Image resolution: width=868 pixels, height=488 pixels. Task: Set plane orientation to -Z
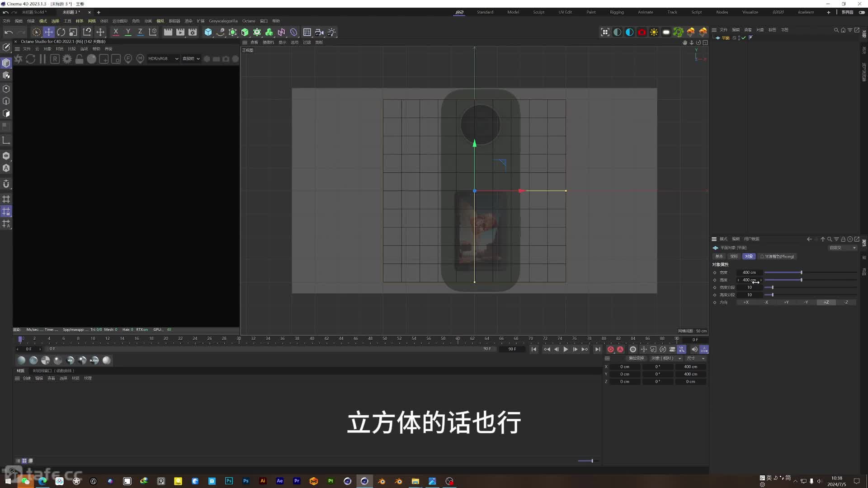pos(846,302)
